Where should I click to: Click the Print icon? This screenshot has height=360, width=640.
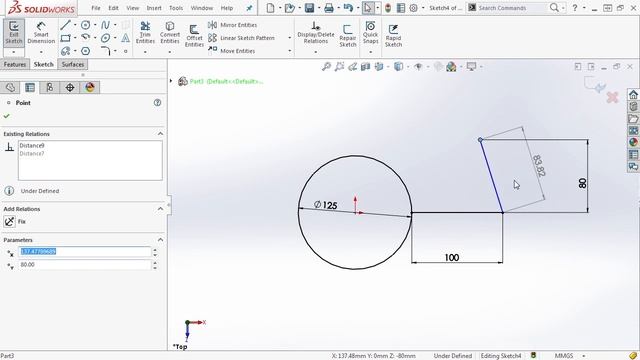point(329,8)
